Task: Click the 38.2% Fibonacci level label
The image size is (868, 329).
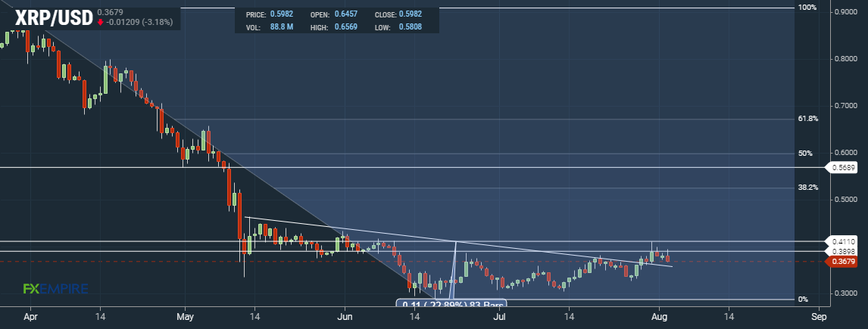Action: tap(808, 188)
